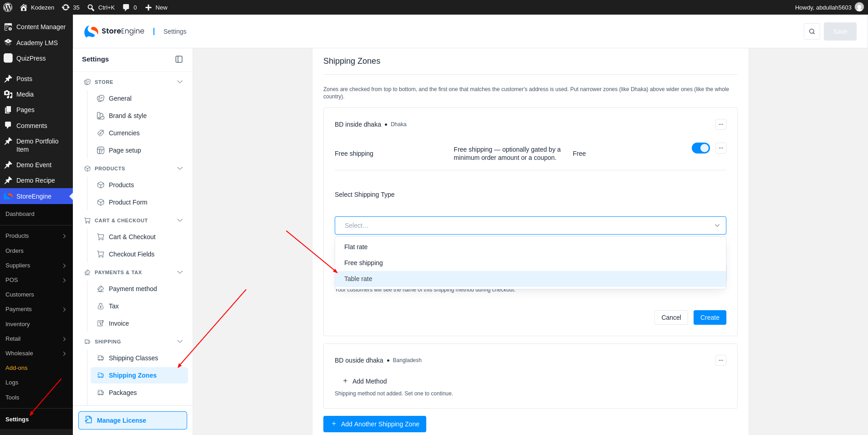This screenshot has height=435, width=868.
Task: Click the Kodezen home icon
Action: pos(24,7)
